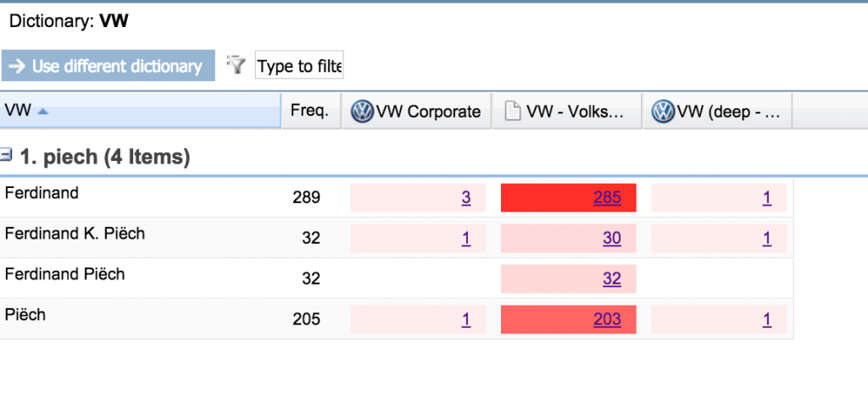Collapse the 1. piech group
Image resolution: width=868 pixels, height=403 pixels.
pos(6,157)
